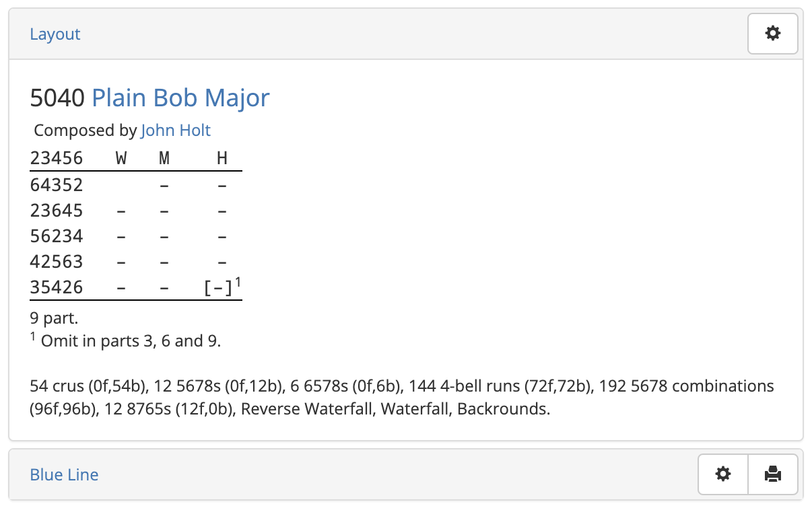Viewport: 812px width, 506px height.
Task: Select the gear icon beside the print button
Action: tap(722, 474)
